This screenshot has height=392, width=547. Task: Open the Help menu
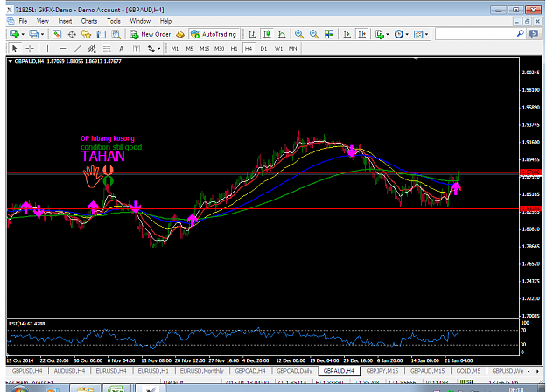tap(165, 21)
